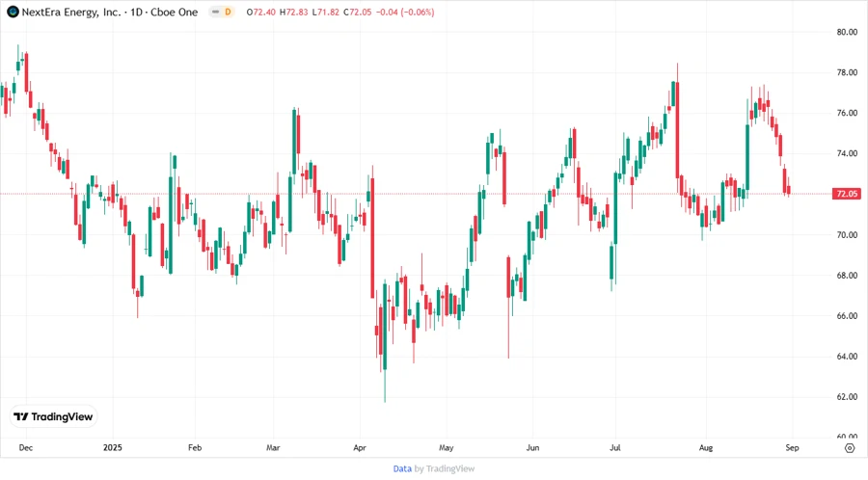This screenshot has height=480, width=868.
Task: Click the 76.00 price axis label
Action: [x=847, y=113]
